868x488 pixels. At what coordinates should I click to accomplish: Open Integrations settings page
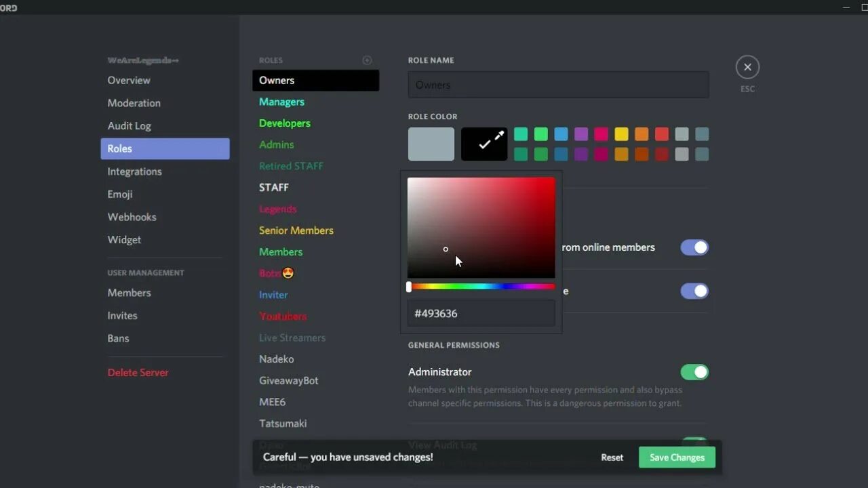tap(165, 171)
